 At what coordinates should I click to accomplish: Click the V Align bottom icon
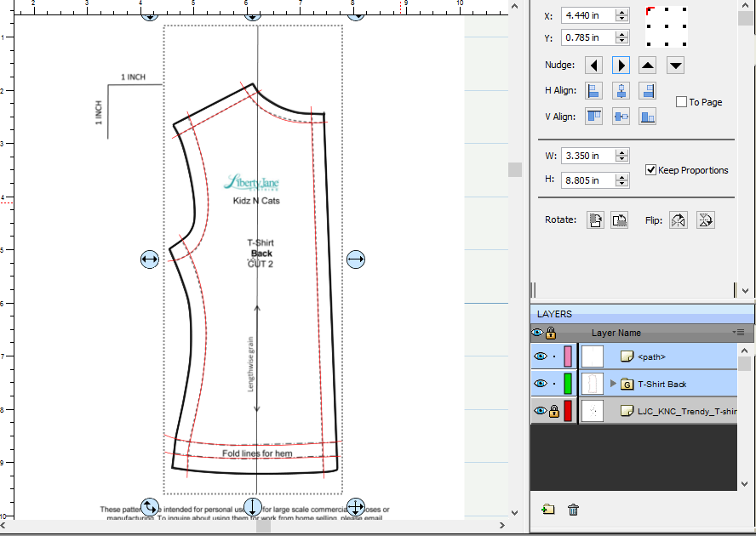[x=649, y=117]
